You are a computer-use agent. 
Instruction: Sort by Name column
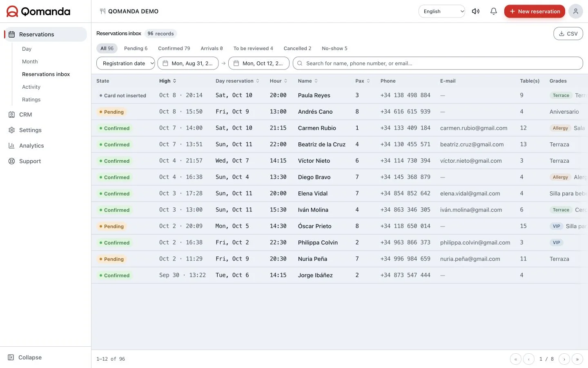[308, 81]
